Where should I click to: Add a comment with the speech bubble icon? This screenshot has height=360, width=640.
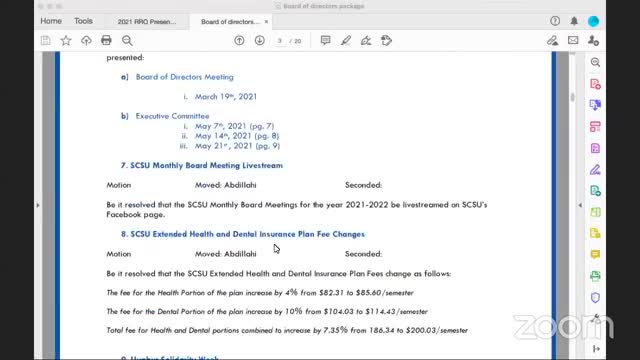pyautogui.click(x=325, y=40)
